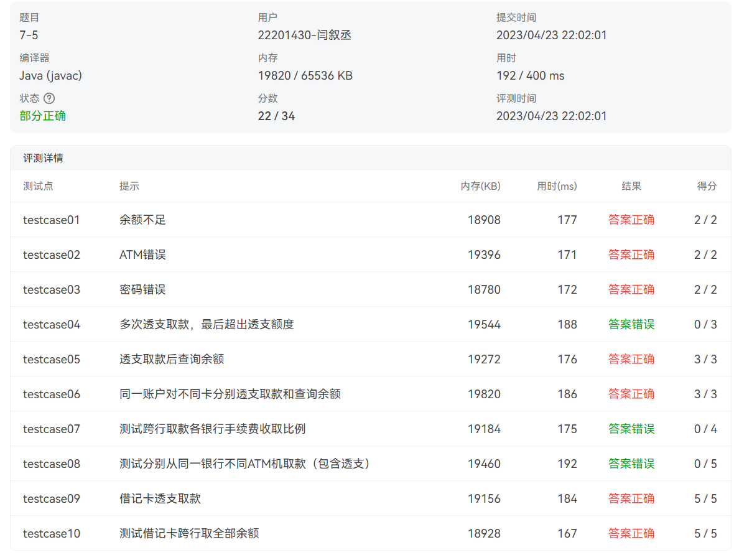Click the 结果 column header

click(x=631, y=186)
